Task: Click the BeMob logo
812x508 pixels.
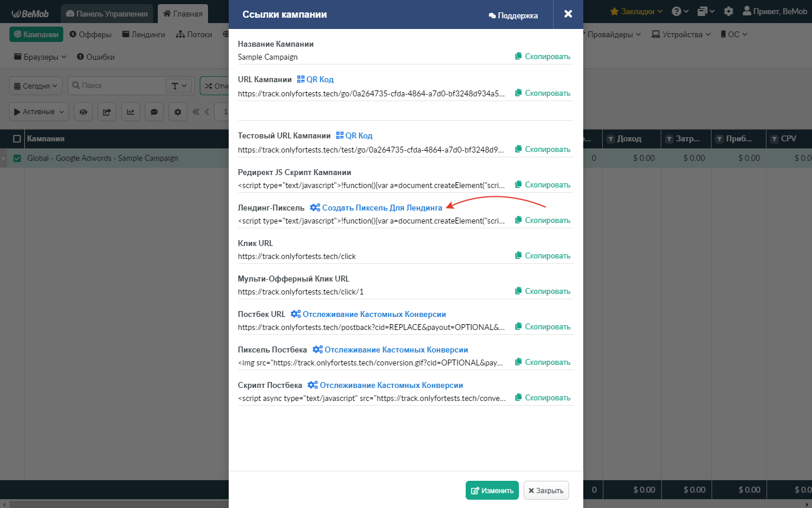Action: pyautogui.click(x=30, y=13)
